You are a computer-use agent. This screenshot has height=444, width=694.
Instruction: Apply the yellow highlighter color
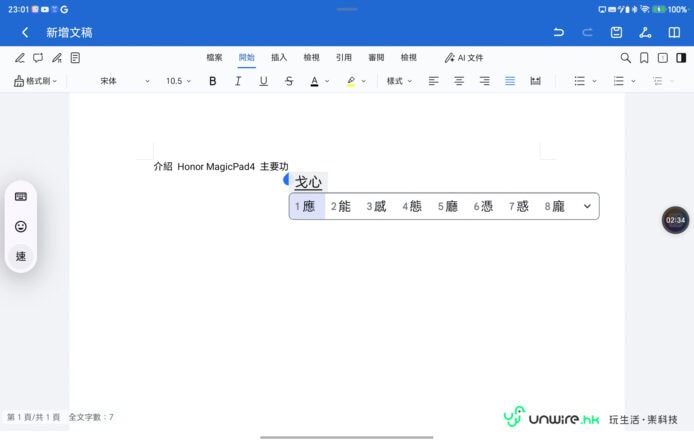(x=351, y=81)
